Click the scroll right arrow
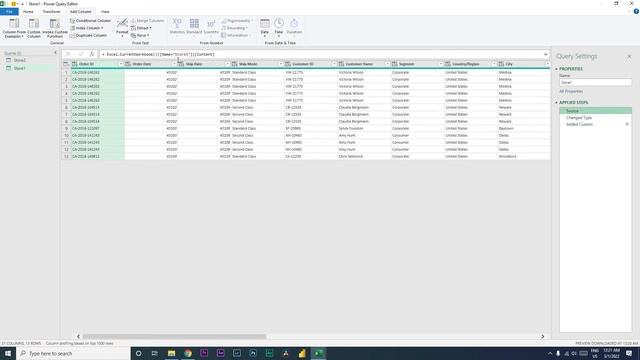Screen dimensions: 640x360 pos(542,337)
